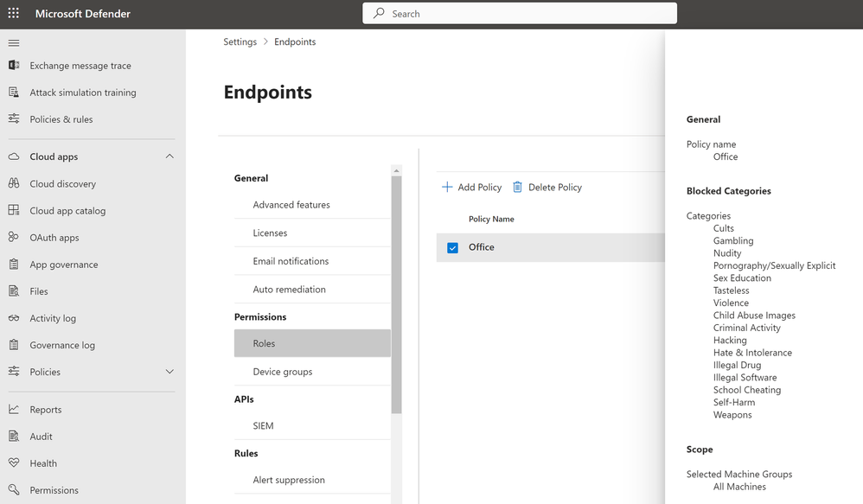
Task: Collapse the Cloud apps section chevron
Action: tap(169, 156)
